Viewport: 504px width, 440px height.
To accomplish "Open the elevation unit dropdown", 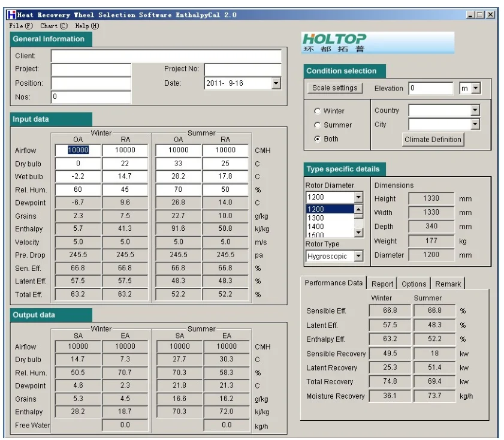I will pyautogui.click(x=476, y=89).
